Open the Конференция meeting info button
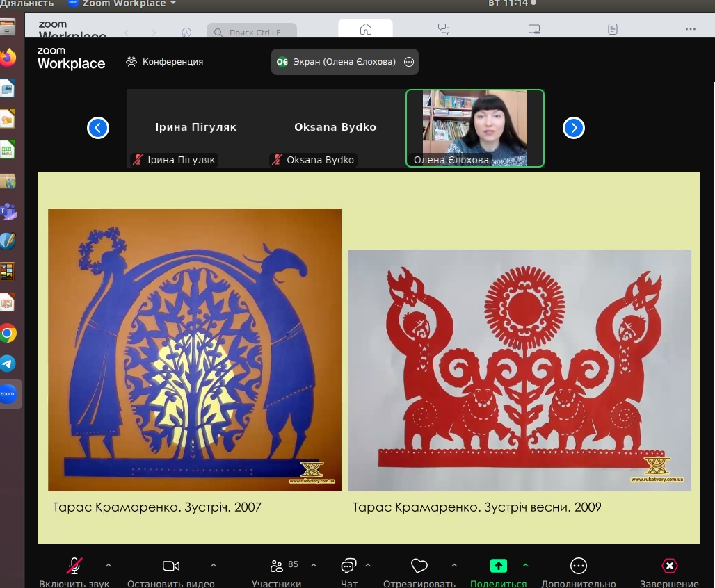 pos(165,62)
